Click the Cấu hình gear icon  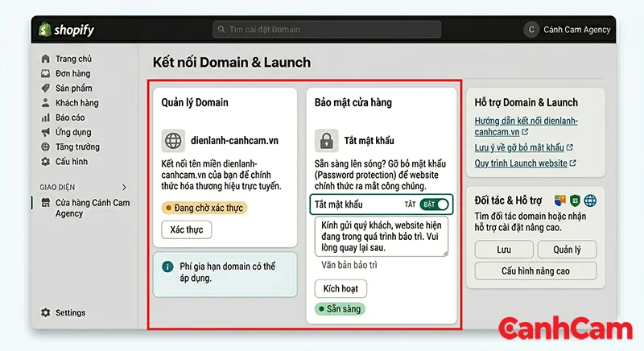point(46,161)
